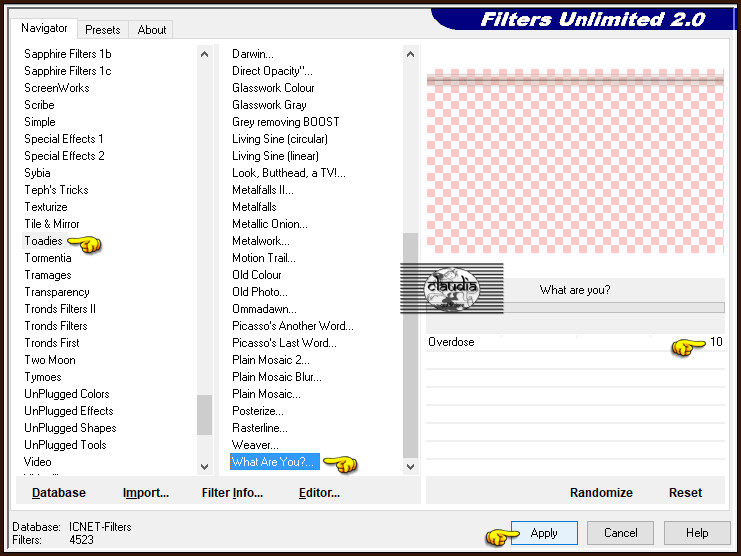The height and width of the screenshot is (556, 741).
Task: Open Filter Info...
Action: (232, 493)
